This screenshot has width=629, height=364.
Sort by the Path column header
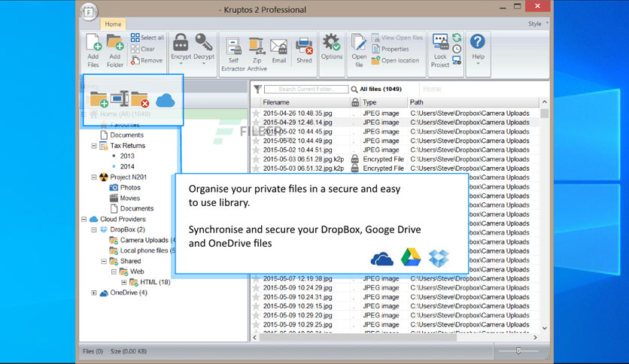click(x=473, y=102)
